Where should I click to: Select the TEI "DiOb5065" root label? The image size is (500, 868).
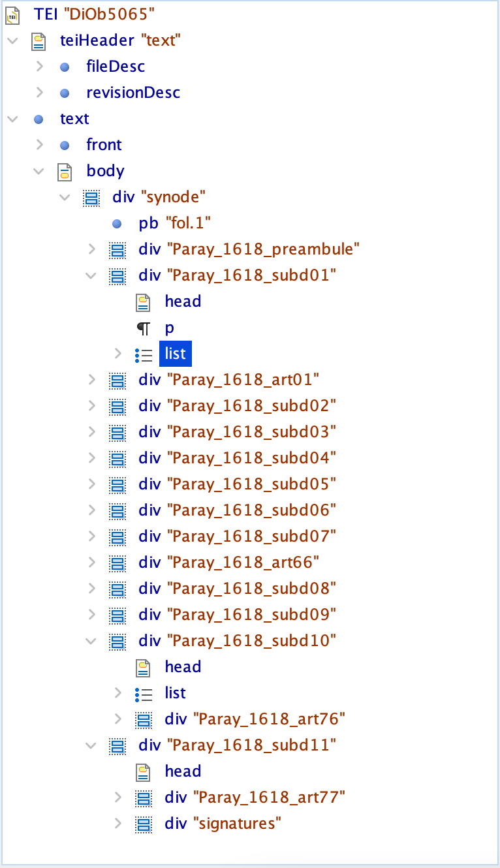click(95, 14)
